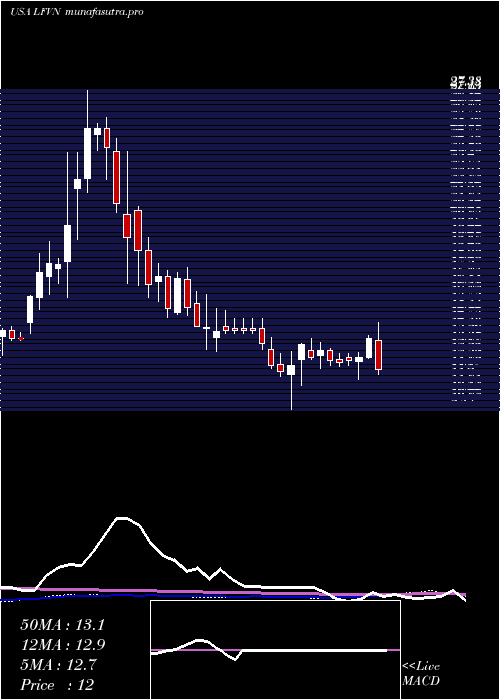Viewport: 500px width, 700px height.
Task: Click the '12MA : 12.9' value
Action: [x=62, y=645]
